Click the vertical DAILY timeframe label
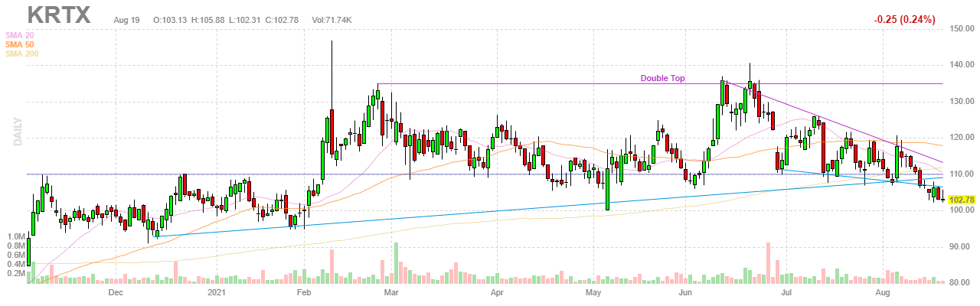The width and height of the screenshot is (980, 306). point(15,132)
